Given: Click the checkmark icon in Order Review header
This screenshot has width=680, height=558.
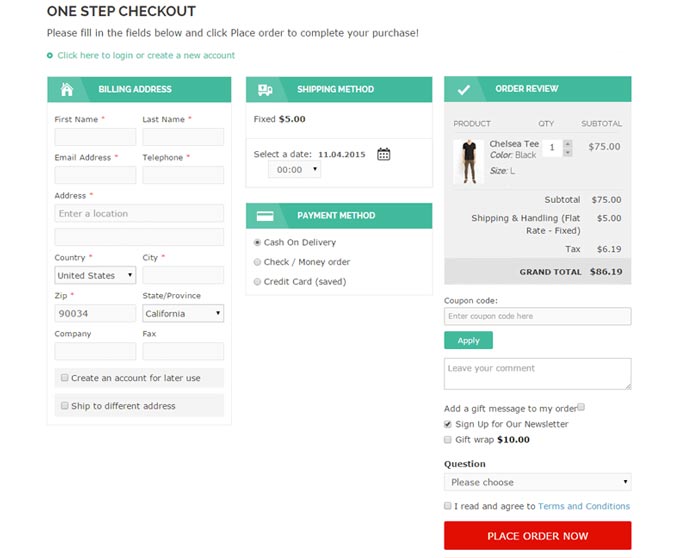Looking at the screenshot, I should [464, 89].
